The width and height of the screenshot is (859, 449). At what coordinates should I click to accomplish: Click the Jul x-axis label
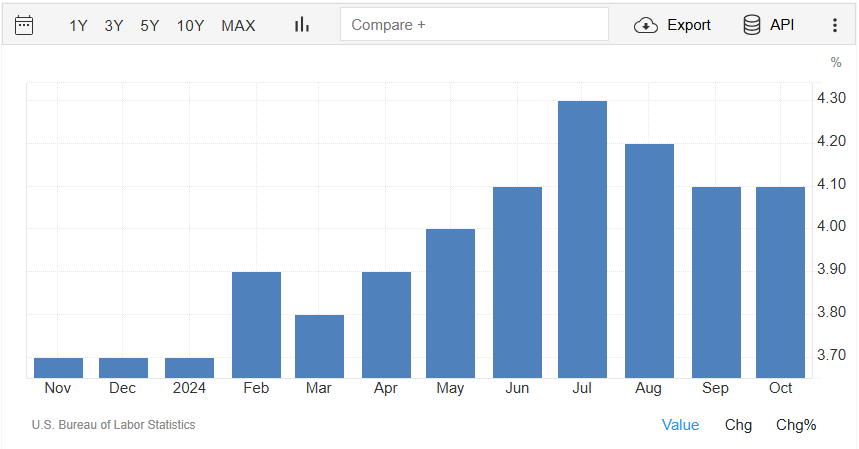(x=582, y=388)
